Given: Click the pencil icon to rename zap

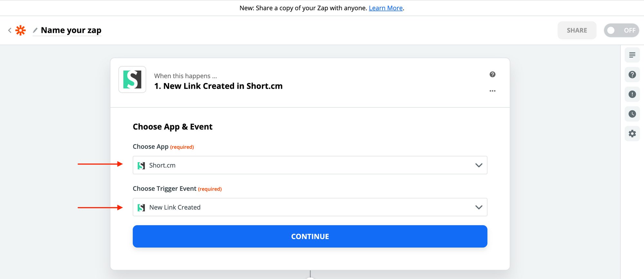Looking at the screenshot, I should tap(35, 30).
